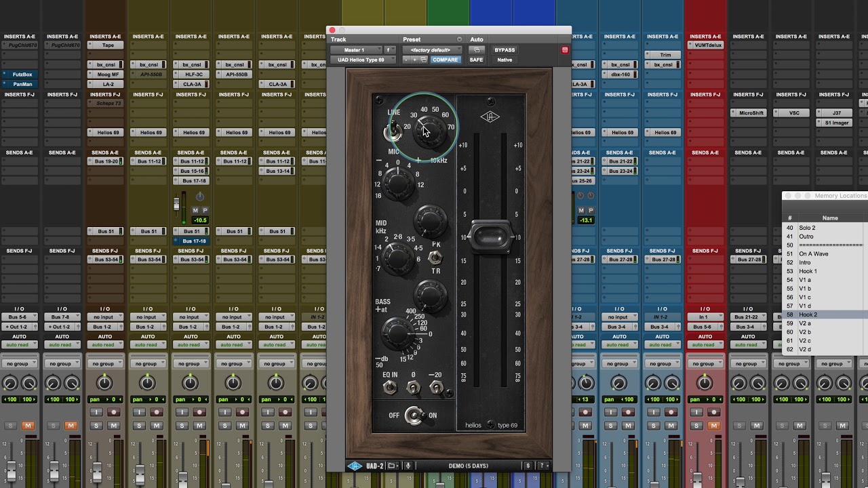
Task: Select memory location Hook 2
Action: 808,314
